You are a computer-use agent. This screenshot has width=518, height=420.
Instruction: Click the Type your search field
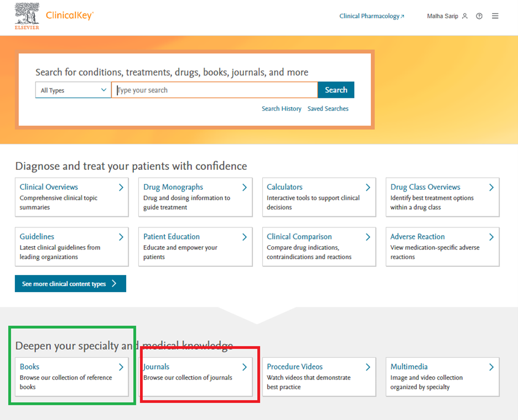tap(215, 90)
